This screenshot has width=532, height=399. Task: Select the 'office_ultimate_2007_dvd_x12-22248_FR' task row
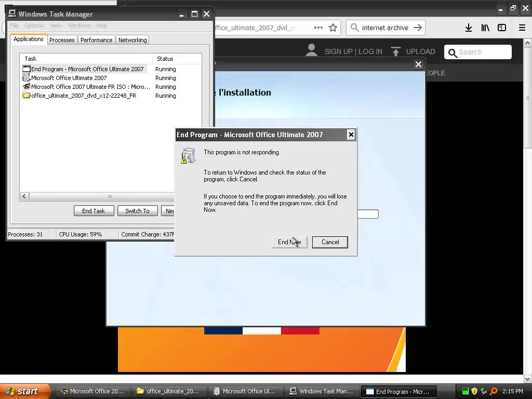(x=111, y=96)
